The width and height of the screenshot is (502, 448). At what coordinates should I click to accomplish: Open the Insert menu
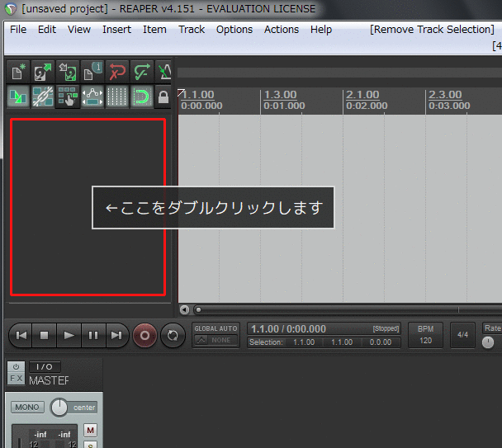[x=116, y=29]
